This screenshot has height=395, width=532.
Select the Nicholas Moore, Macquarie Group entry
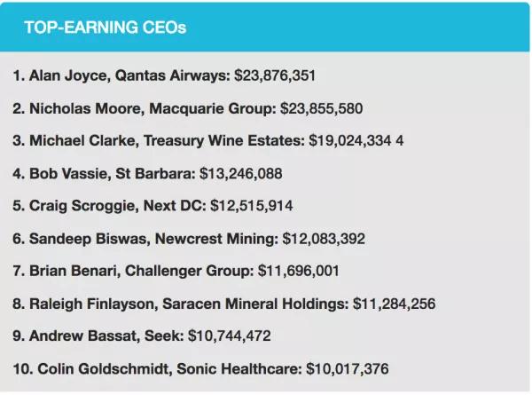(x=144, y=108)
